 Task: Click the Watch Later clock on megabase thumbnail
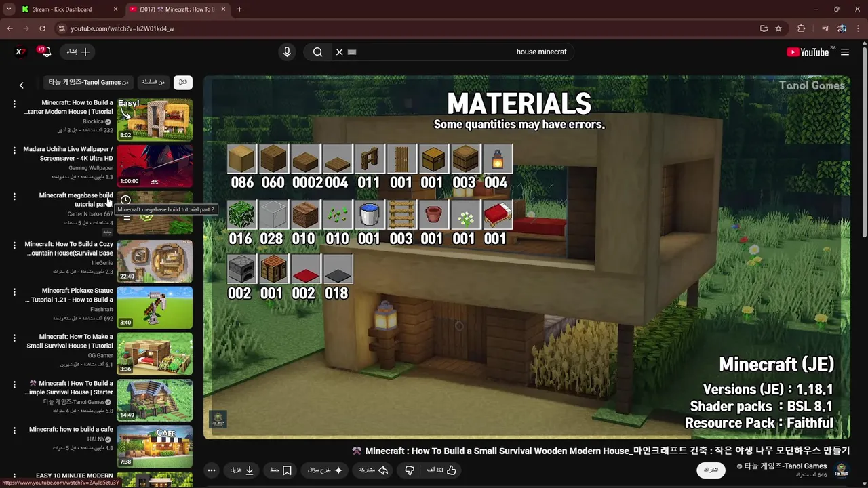pos(125,200)
